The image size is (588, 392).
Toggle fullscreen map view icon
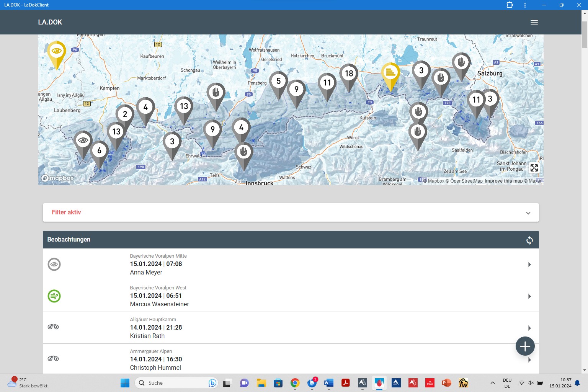[x=534, y=168]
